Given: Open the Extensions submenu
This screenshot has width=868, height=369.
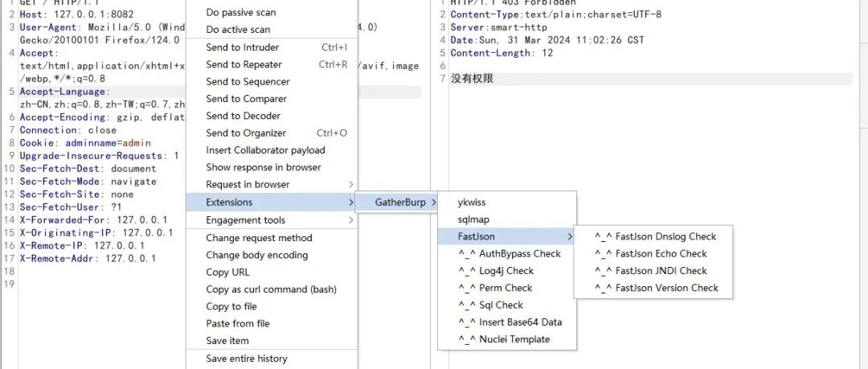Looking at the screenshot, I should 272,203.
